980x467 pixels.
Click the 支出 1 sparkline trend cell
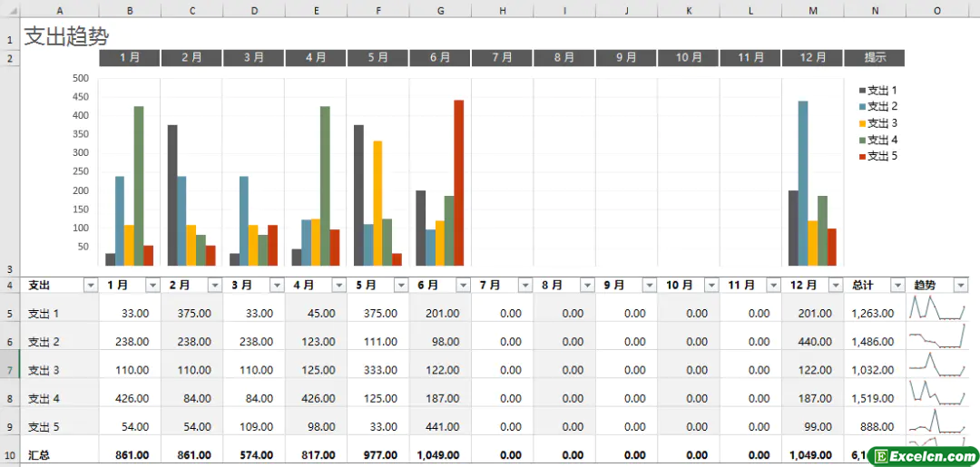pos(937,308)
